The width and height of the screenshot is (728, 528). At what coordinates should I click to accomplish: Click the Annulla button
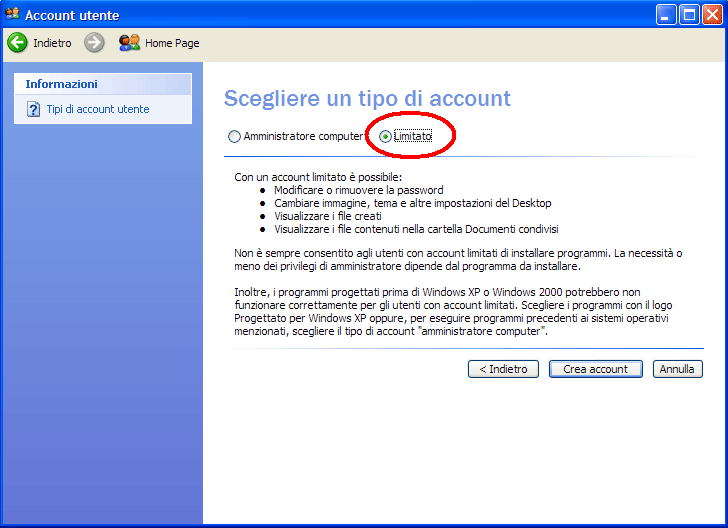pyautogui.click(x=677, y=369)
